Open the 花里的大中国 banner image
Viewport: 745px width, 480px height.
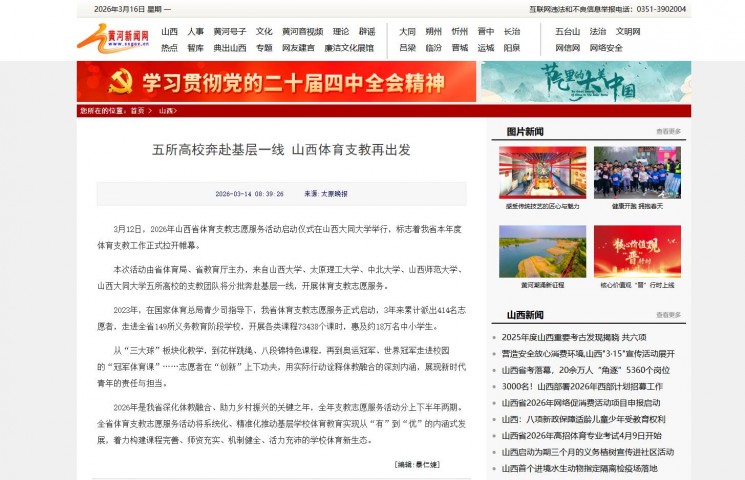click(x=585, y=82)
